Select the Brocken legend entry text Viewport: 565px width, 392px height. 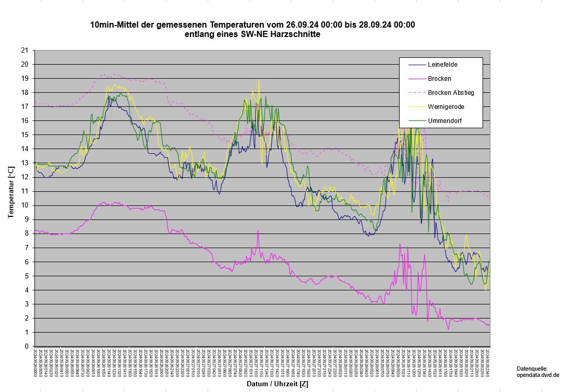439,79
